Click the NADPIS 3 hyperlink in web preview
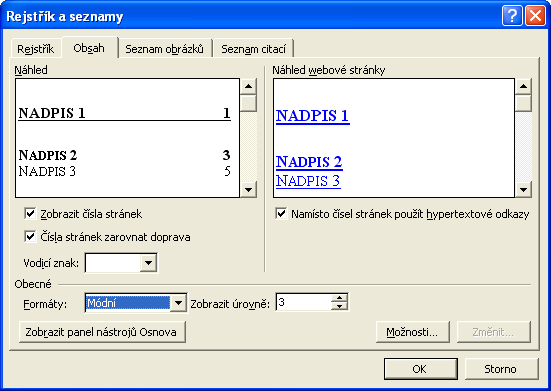Screen dimensions: 551x391 click(x=308, y=181)
